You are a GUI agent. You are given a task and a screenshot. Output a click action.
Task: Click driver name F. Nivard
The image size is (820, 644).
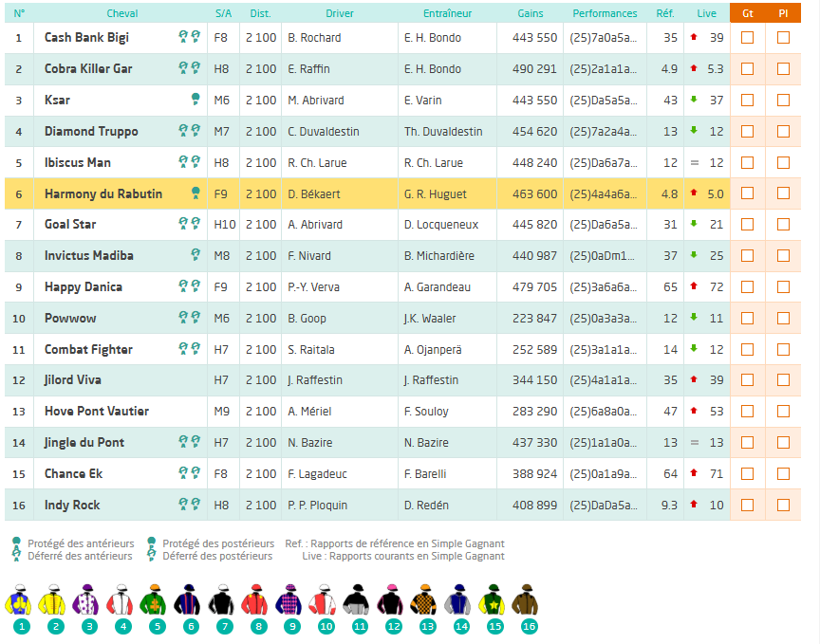point(309,256)
